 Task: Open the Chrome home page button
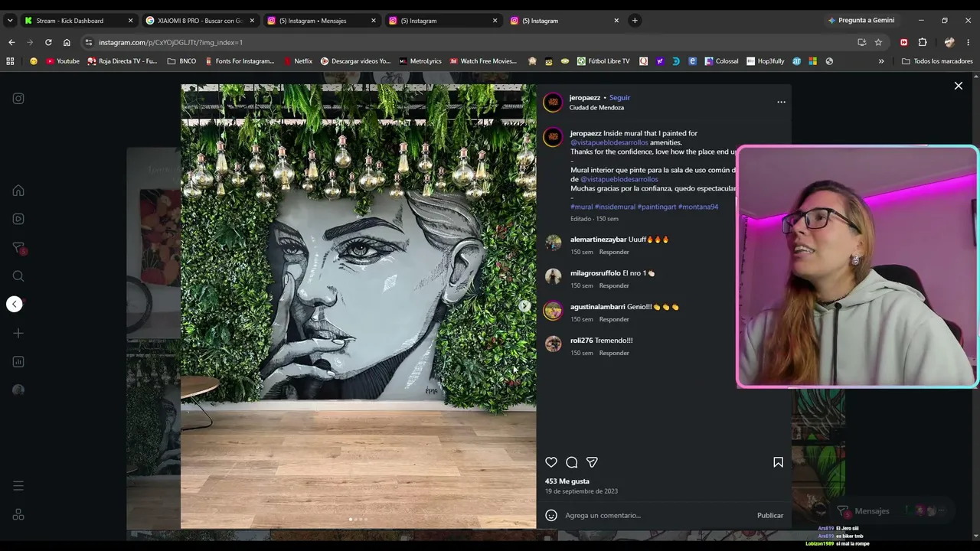[67, 42]
